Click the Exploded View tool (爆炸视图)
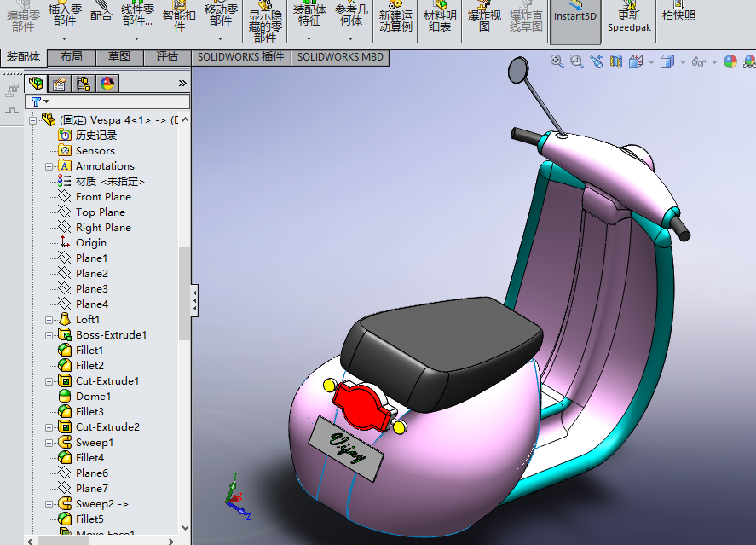This screenshot has width=756, height=545. click(x=484, y=17)
